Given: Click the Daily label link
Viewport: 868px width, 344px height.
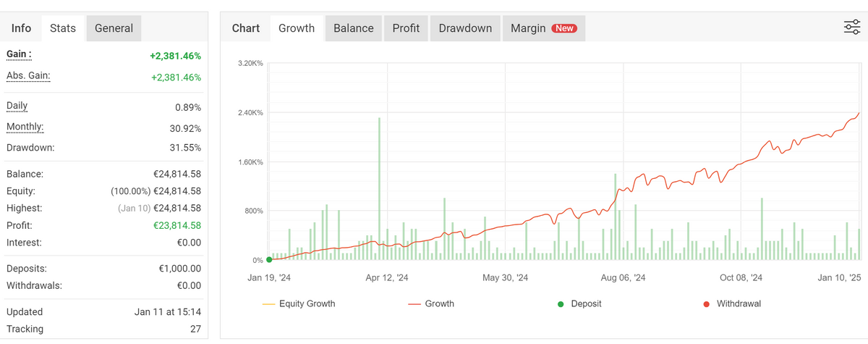Looking at the screenshot, I should coord(17,106).
